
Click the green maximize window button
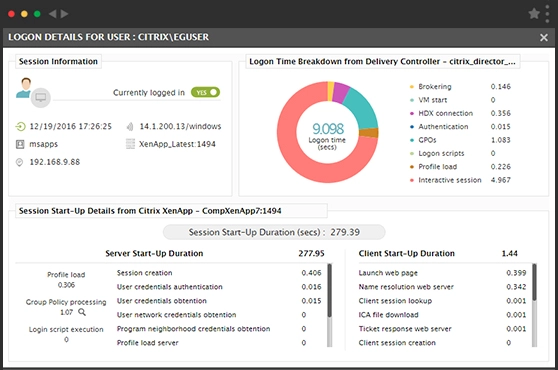pyautogui.click(x=37, y=14)
